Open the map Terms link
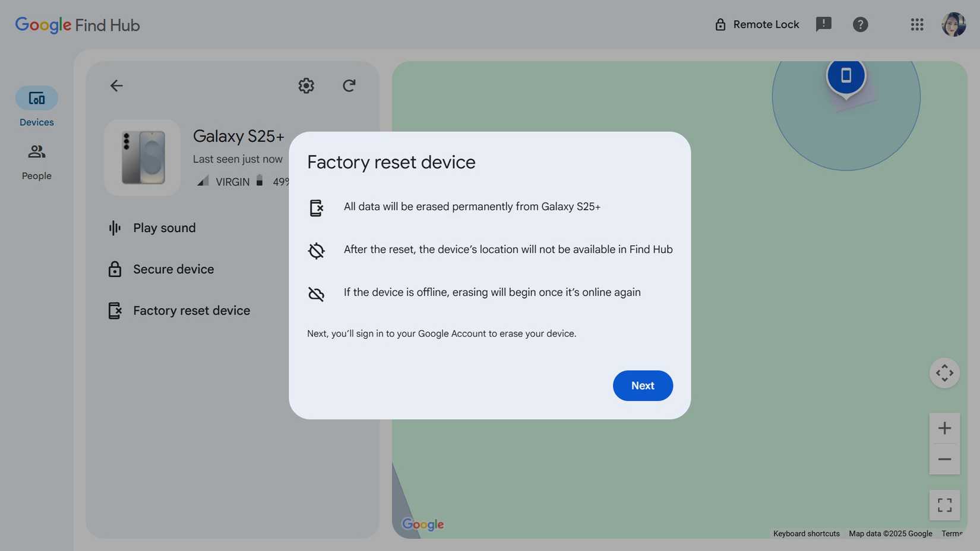 click(x=952, y=533)
